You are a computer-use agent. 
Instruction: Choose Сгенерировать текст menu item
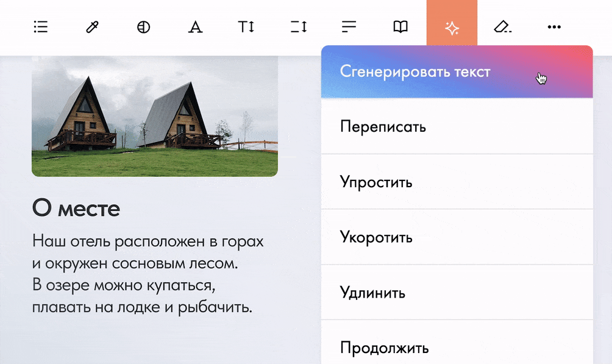click(x=457, y=71)
